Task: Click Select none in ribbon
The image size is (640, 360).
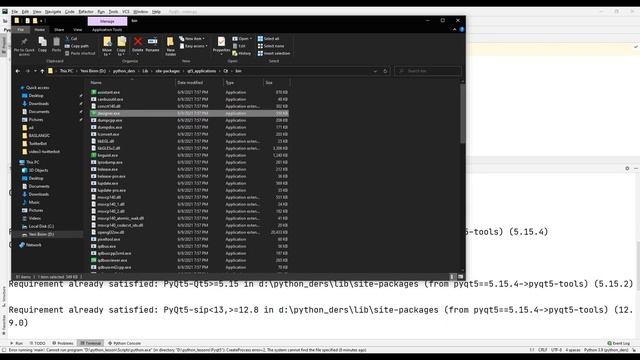Action: click(271, 46)
